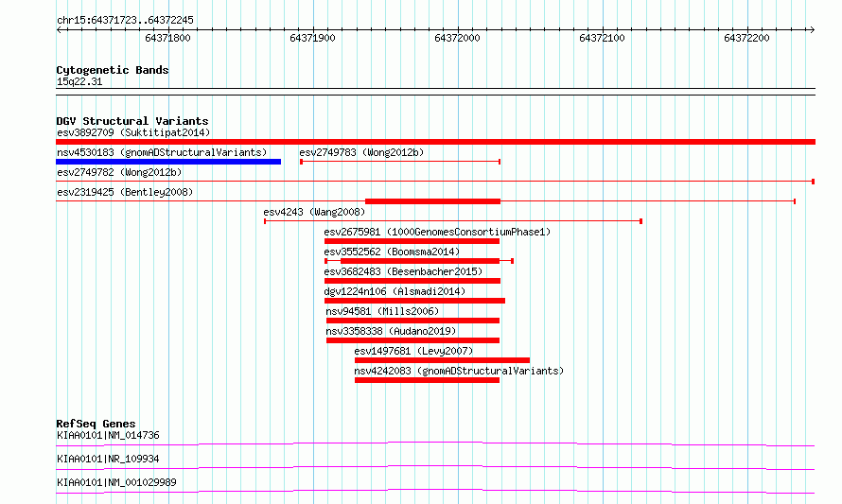Open the KIAA0101|NM_001029989 gene label
The image size is (842, 504).
point(116,482)
